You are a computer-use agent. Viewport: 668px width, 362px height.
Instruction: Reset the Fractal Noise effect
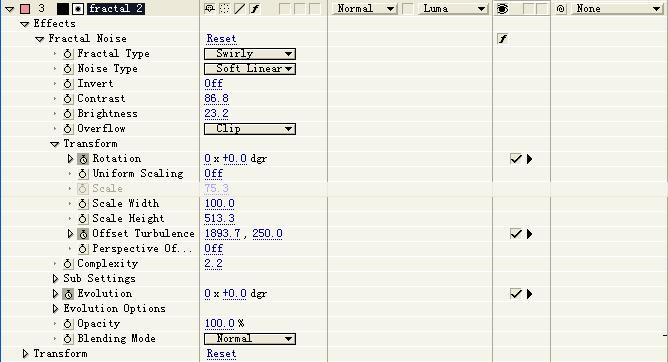221,39
